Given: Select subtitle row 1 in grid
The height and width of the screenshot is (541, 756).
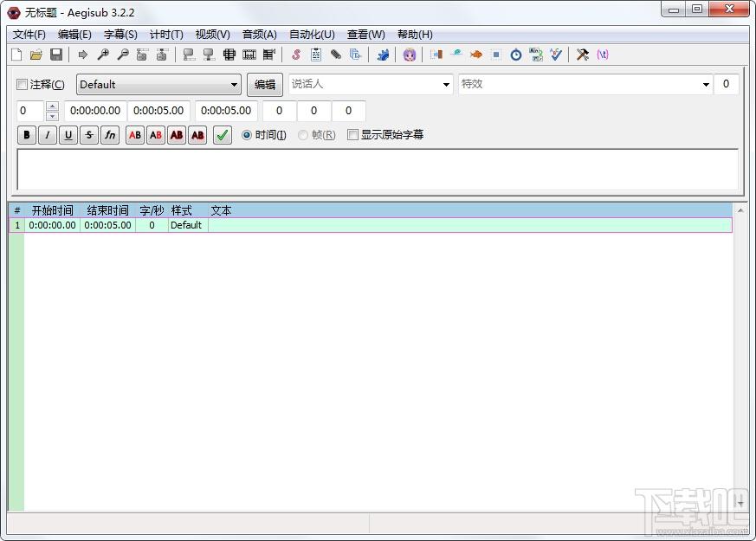Looking at the screenshot, I should coord(371,225).
